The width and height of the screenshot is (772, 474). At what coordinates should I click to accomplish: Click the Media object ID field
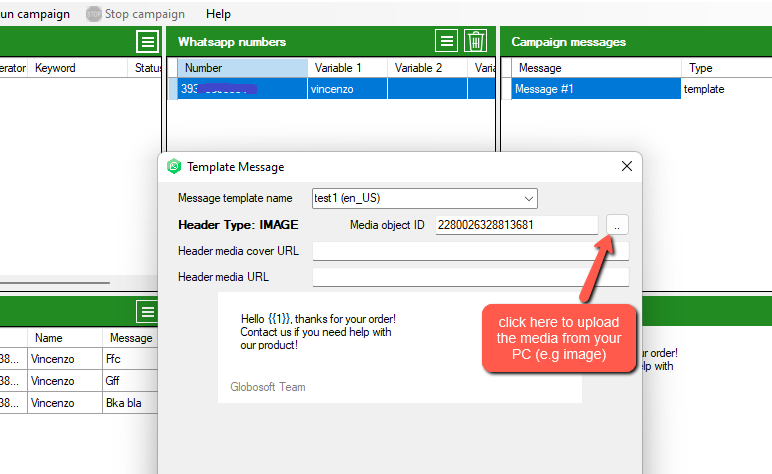(x=516, y=225)
